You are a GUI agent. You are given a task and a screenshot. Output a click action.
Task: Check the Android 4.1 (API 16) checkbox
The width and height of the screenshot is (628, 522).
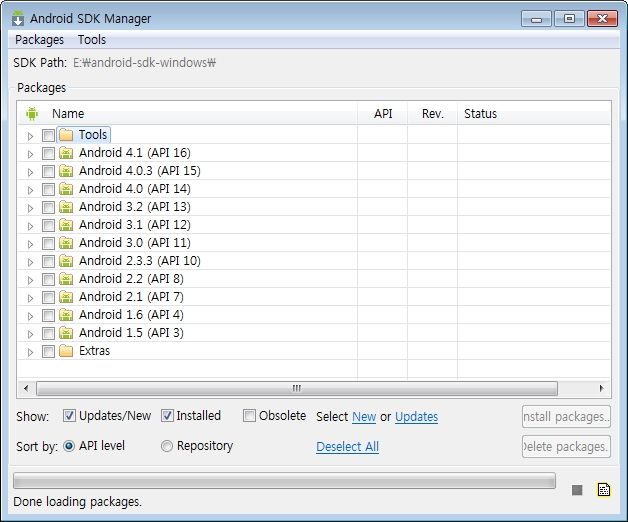point(48,153)
